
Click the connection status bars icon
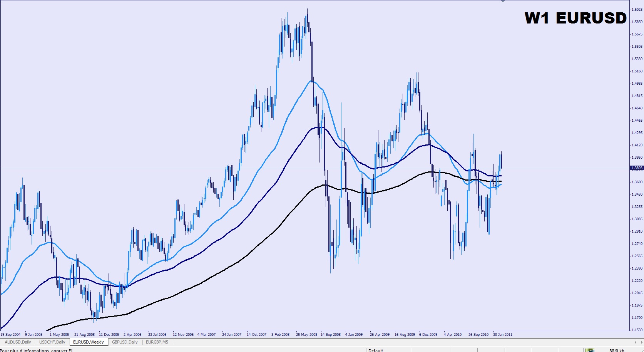tap(589, 350)
